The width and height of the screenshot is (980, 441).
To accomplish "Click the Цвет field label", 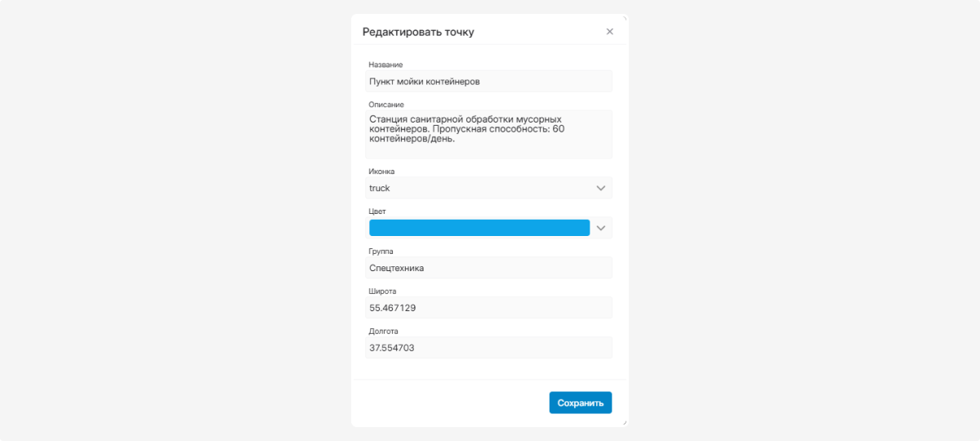I will 377,211.
